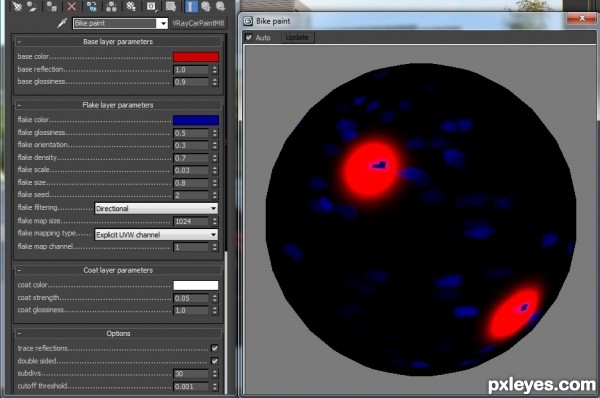
Task: Click the VRayCarPaintMtl material type button
Action: [198, 23]
